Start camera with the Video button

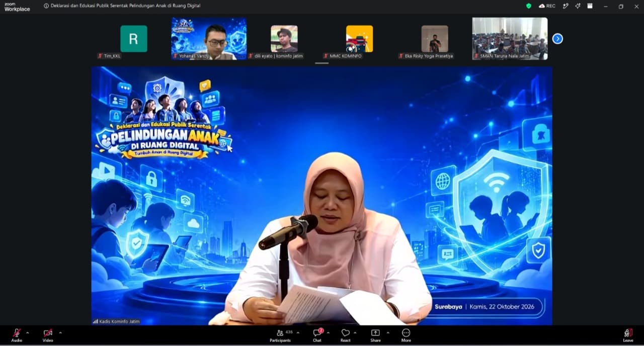pyautogui.click(x=48, y=335)
